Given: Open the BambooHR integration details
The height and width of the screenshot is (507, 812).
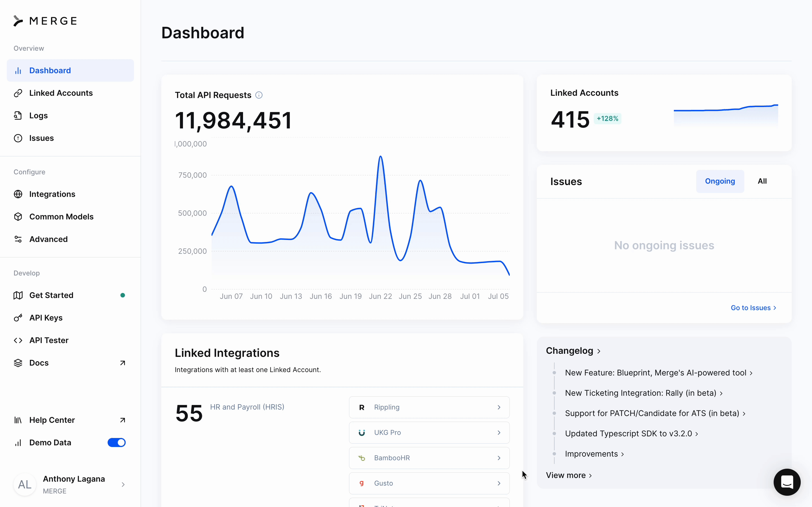Looking at the screenshot, I should pos(429,458).
